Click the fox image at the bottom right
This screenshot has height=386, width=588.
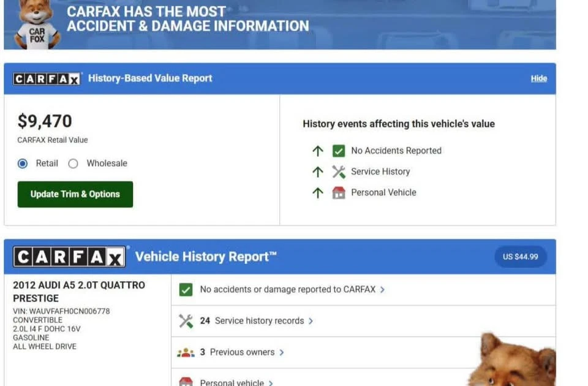512,360
